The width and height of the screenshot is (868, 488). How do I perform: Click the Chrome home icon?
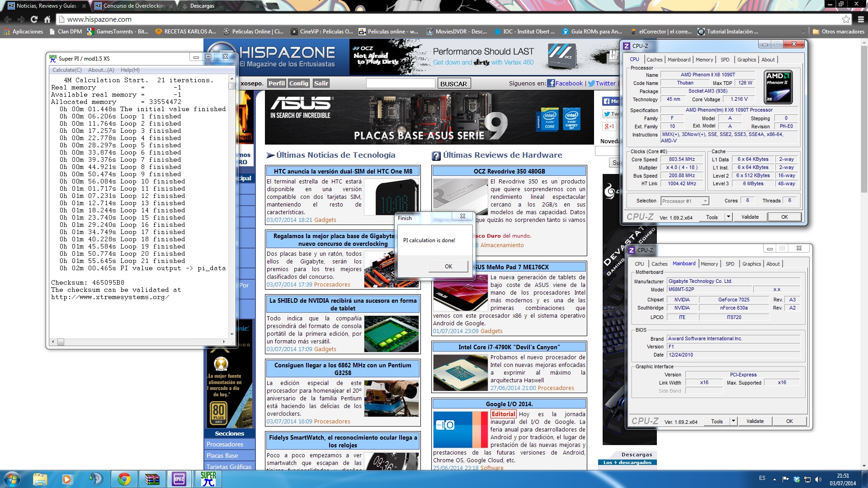point(47,19)
